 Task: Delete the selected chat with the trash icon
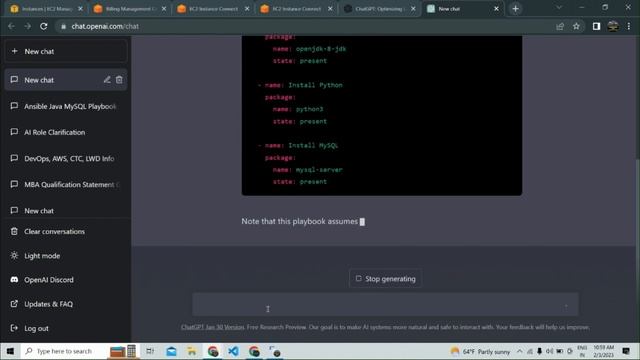click(119, 80)
